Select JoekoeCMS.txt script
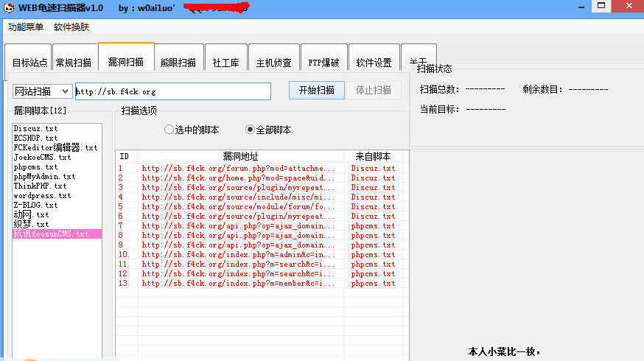The width and height of the screenshot is (644, 361). point(57,158)
